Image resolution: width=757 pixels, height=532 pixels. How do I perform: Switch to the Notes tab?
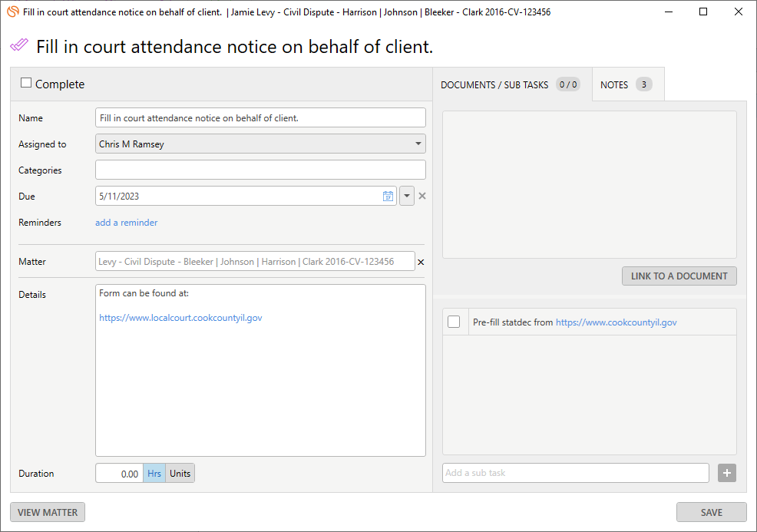pos(627,84)
